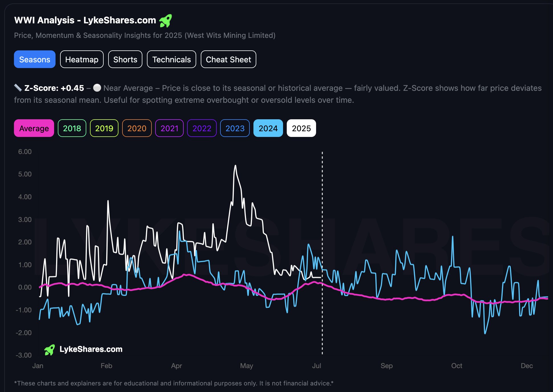This screenshot has width=553, height=392.
Task: Click the white circle Near Average indicator
Action: coord(97,88)
